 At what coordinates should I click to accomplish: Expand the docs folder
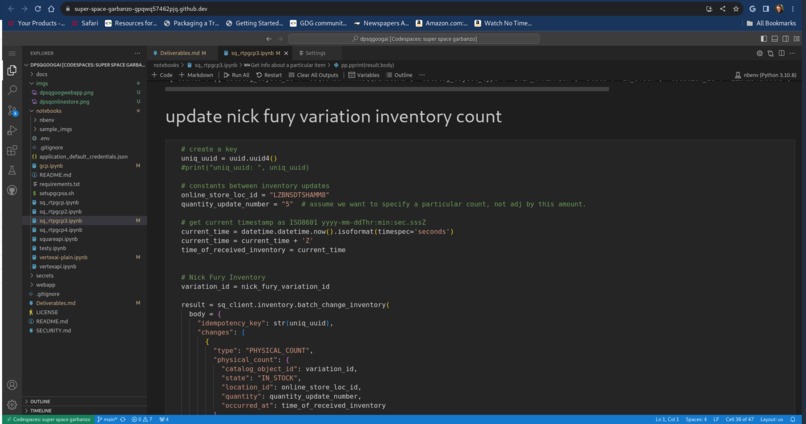(x=42, y=74)
